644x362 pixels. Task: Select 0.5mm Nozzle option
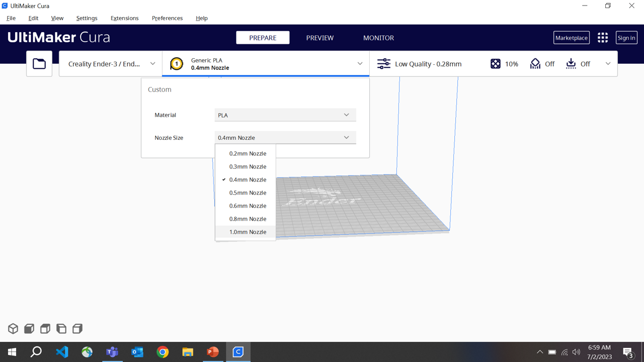click(x=246, y=193)
